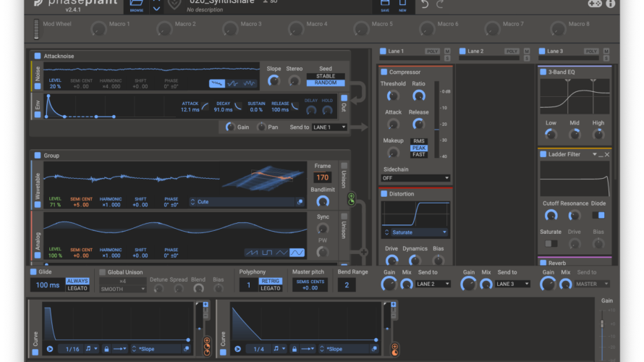
Task: Click the Mod Wheel slider
Action: [x=36, y=29]
